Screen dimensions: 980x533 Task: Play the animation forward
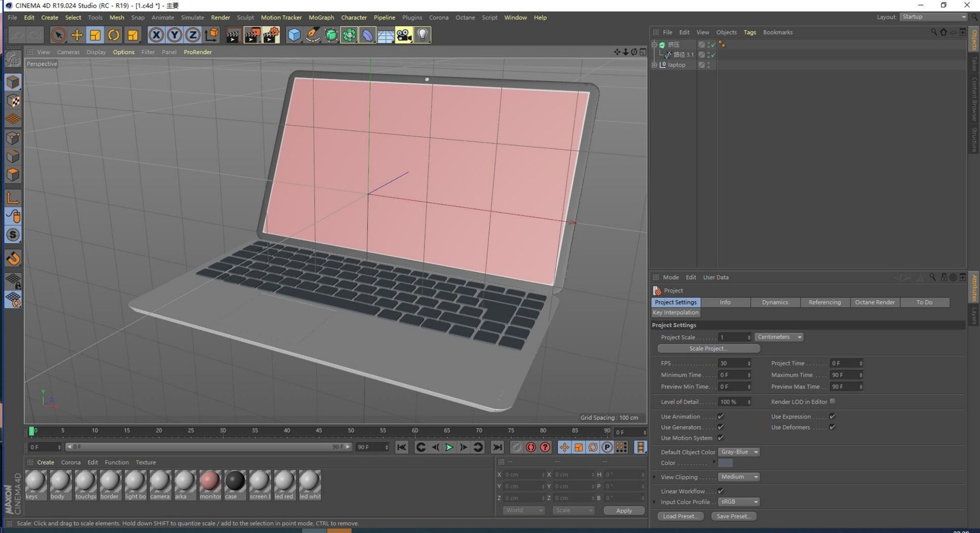449,447
